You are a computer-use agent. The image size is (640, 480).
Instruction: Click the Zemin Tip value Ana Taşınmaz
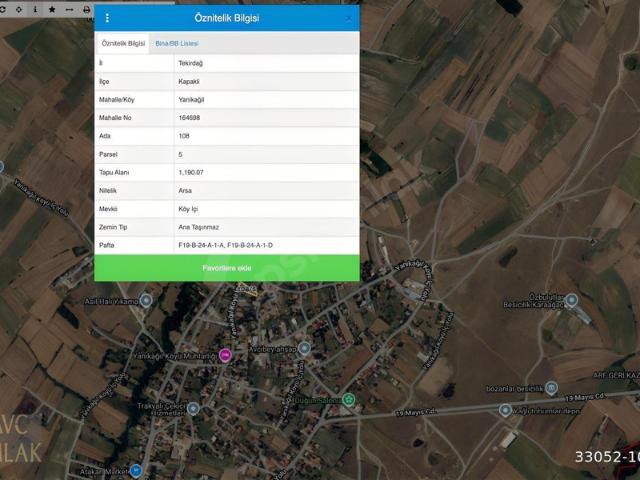tap(199, 227)
